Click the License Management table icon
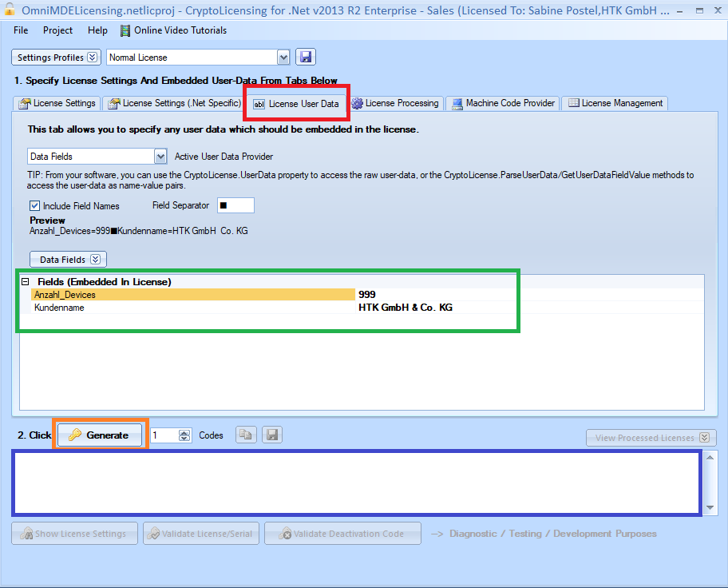The image size is (728, 588). click(x=574, y=103)
